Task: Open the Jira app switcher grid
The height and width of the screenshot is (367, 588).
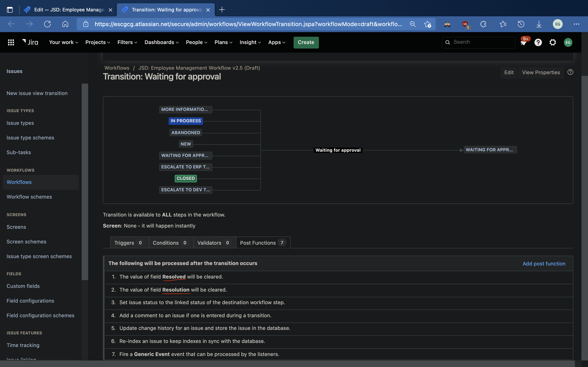Action: coord(11,42)
